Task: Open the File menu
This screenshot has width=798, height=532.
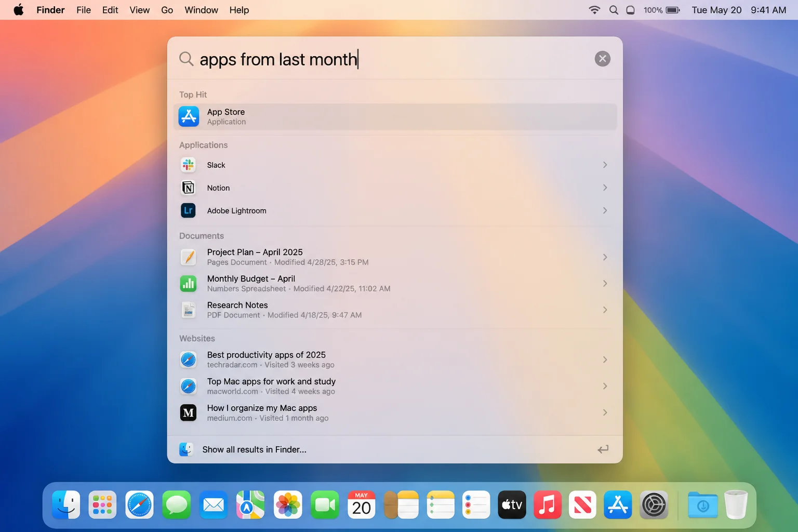Action: coord(84,10)
